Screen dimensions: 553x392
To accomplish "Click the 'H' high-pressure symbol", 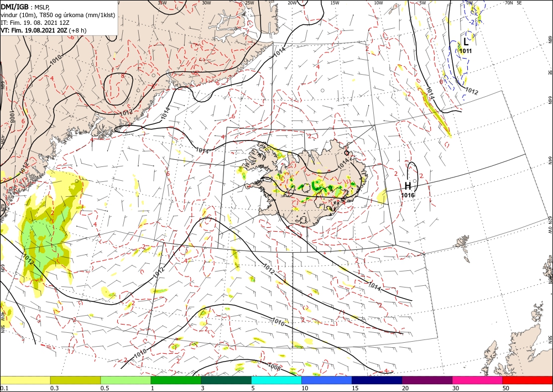I will 408,186.
